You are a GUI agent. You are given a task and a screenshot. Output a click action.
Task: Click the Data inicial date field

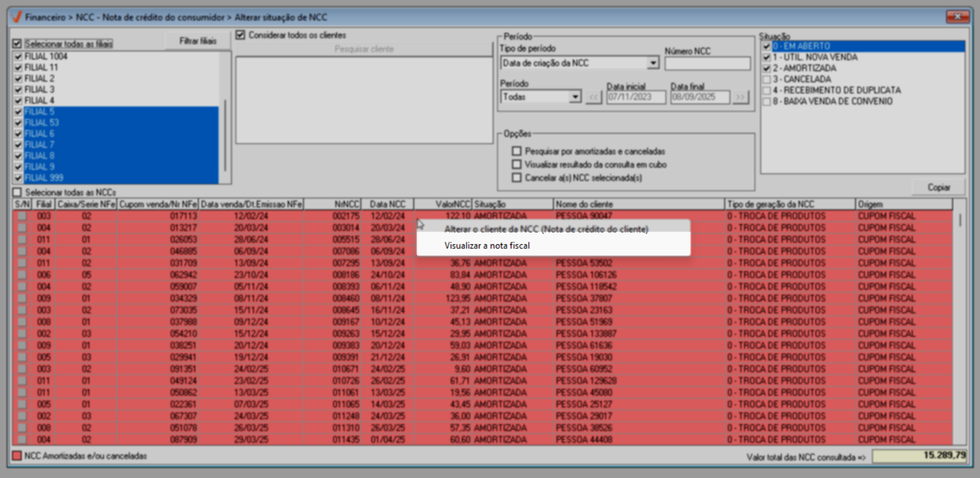[x=636, y=97]
